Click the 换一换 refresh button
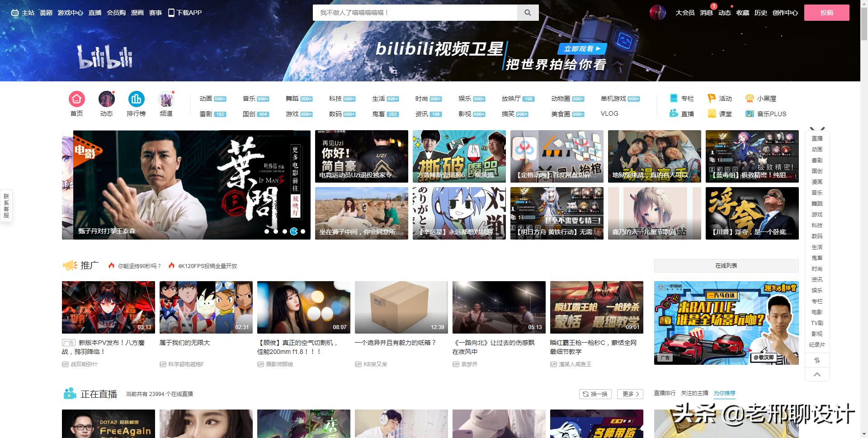868x438 pixels. 595,394
